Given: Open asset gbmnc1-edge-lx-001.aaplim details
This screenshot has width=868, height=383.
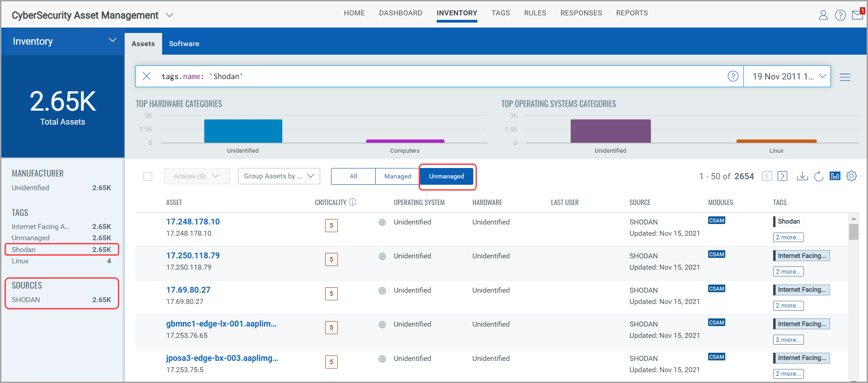Looking at the screenshot, I should point(221,324).
